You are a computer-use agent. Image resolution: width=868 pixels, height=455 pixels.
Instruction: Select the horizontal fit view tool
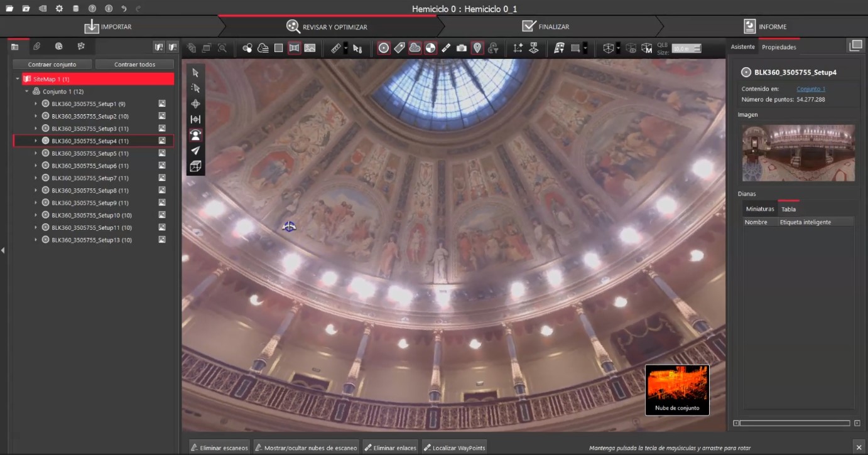pos(195,119)
